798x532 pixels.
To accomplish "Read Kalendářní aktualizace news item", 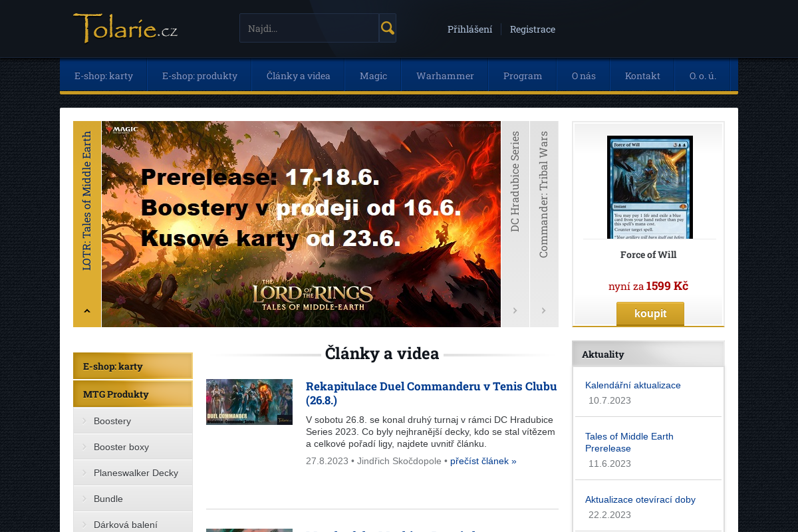I will [x=632, y=385].
